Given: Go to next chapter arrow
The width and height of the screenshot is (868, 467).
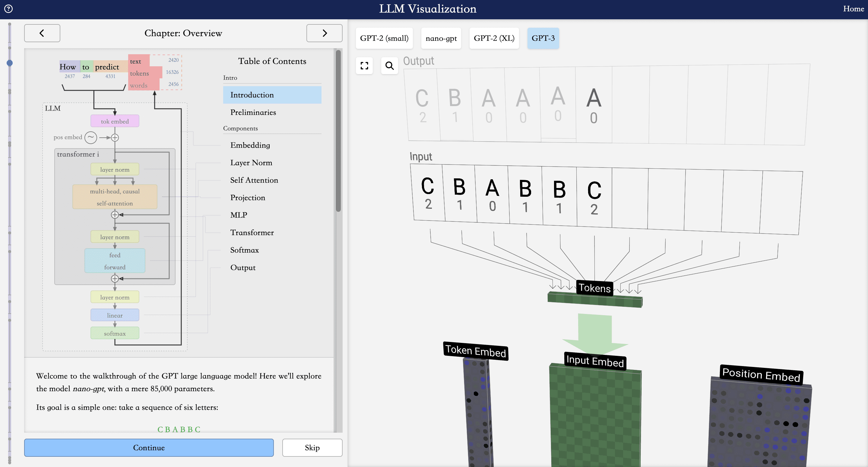Looking at the screenshot, I should coord(324,33).
